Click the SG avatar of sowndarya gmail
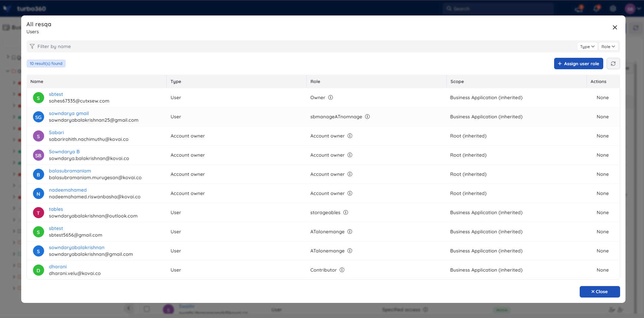 [38, 117]
